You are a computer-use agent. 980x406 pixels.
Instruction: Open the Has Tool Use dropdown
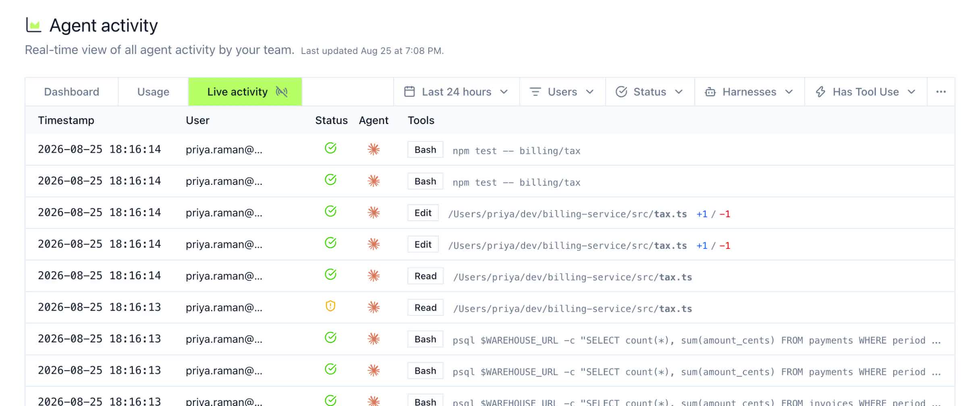[x=866, y=92]
